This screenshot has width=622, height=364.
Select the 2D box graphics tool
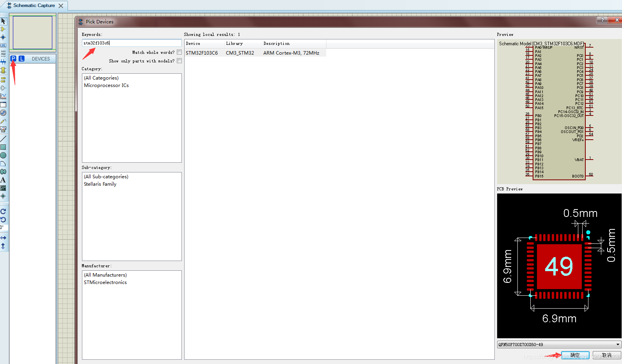pyautogui.click(x=3, y=147)
